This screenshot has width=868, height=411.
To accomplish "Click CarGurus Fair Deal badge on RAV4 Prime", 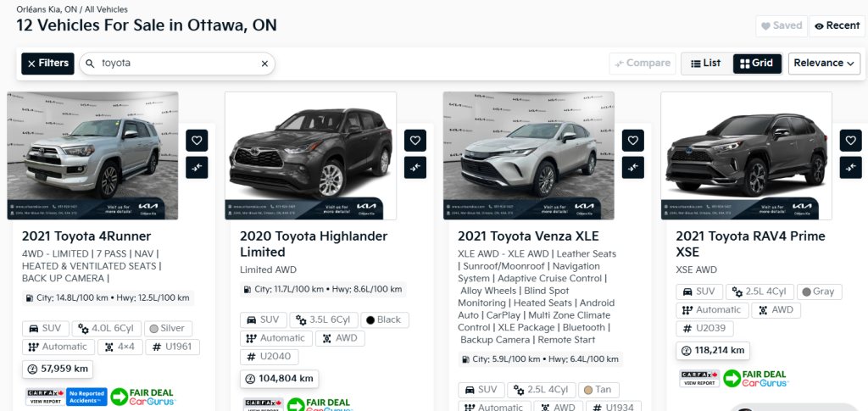I will click(754, 378).
